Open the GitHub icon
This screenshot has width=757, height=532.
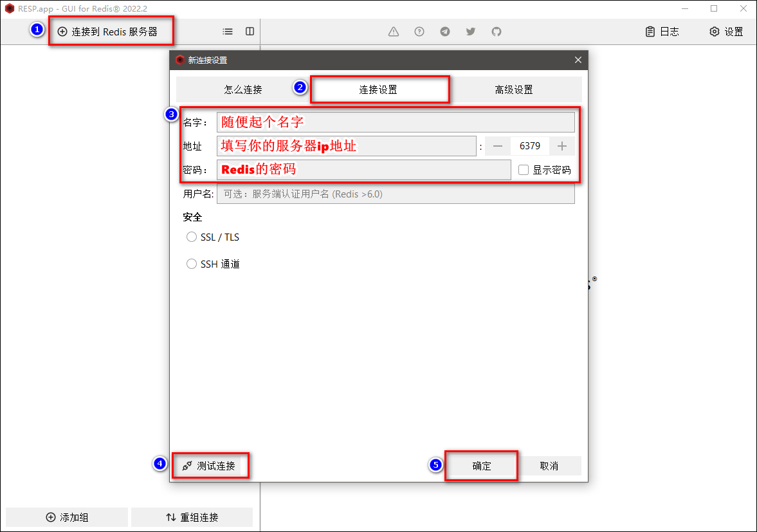[x=497, y=32]
